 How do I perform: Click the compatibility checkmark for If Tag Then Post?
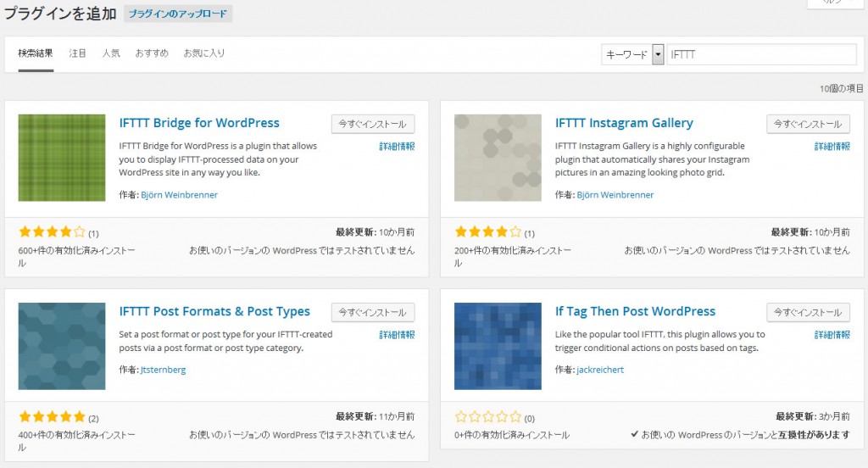pyautogui.click(x=634, y=434)
